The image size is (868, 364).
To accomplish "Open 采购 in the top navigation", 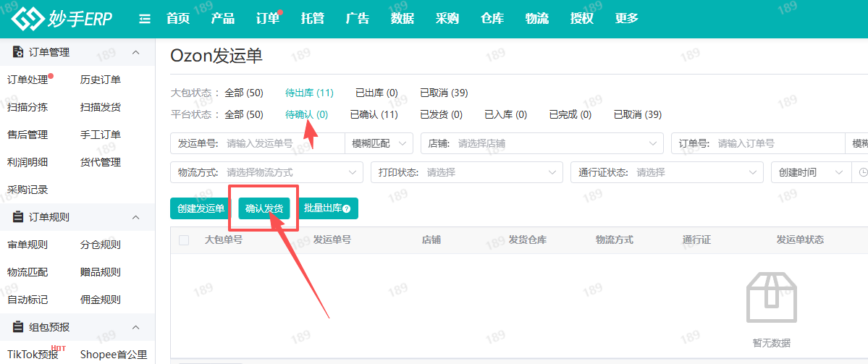I will point(447,18).
